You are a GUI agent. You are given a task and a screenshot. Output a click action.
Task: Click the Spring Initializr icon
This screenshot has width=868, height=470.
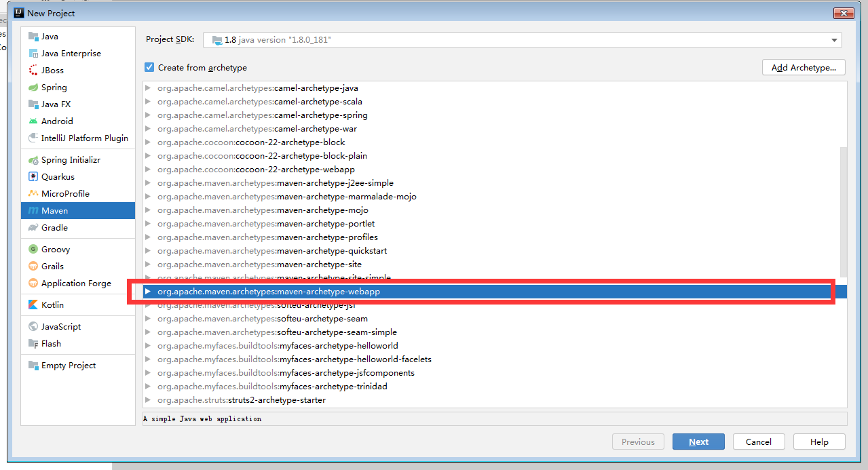point(33,160)
